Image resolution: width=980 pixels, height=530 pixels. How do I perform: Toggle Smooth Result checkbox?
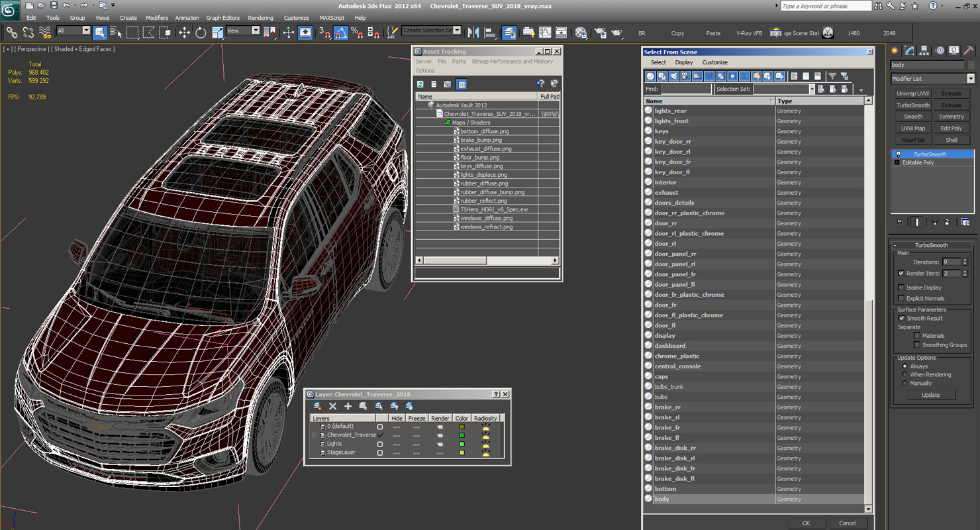[x=901, y=318]
